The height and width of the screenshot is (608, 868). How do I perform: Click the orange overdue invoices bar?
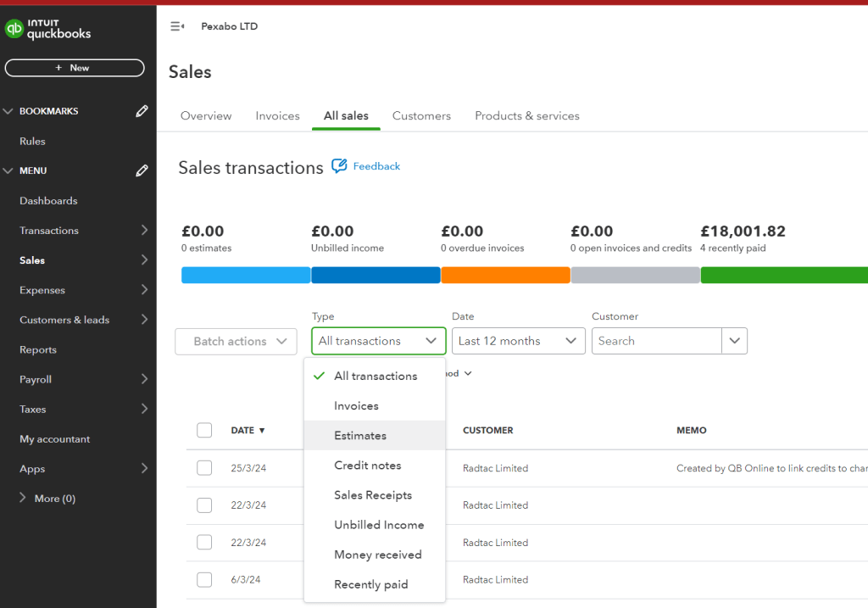505,276
